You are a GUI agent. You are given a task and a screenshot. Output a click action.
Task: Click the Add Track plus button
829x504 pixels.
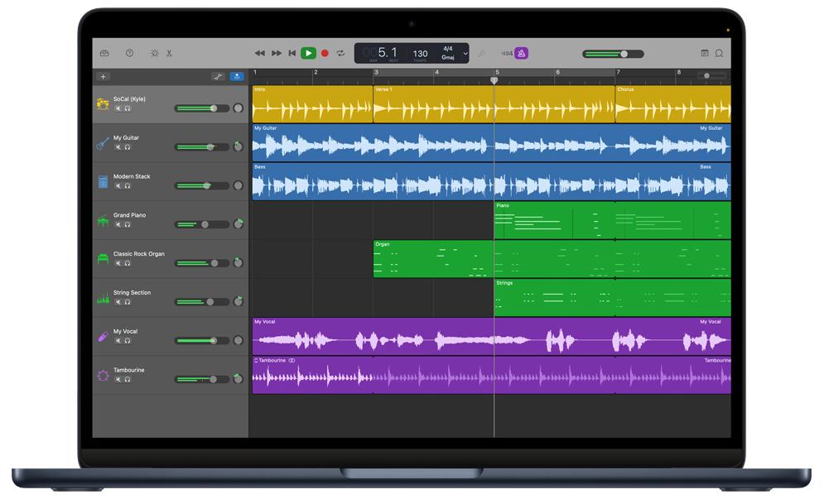pyautogui.click(x=104, y=76)
